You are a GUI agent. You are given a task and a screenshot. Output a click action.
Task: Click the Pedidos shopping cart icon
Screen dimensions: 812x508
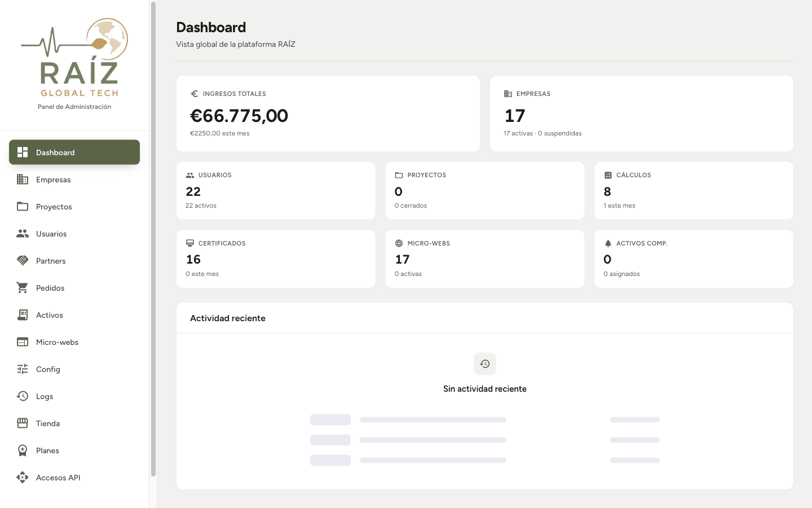pyautogui.click(x=23, y=288)
